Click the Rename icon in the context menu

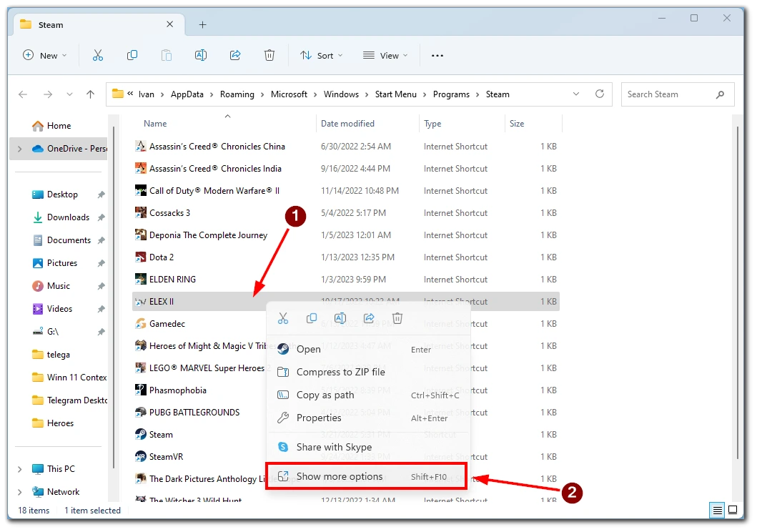click(340, 318)
